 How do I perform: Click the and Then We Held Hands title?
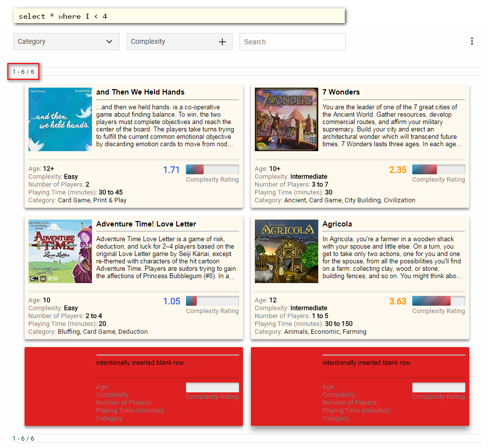140,92
